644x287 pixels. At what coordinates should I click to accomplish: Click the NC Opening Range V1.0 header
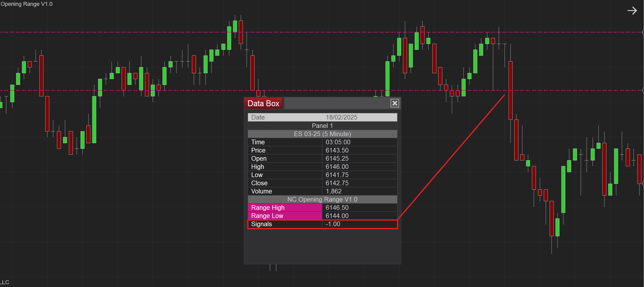pos(322,199)
